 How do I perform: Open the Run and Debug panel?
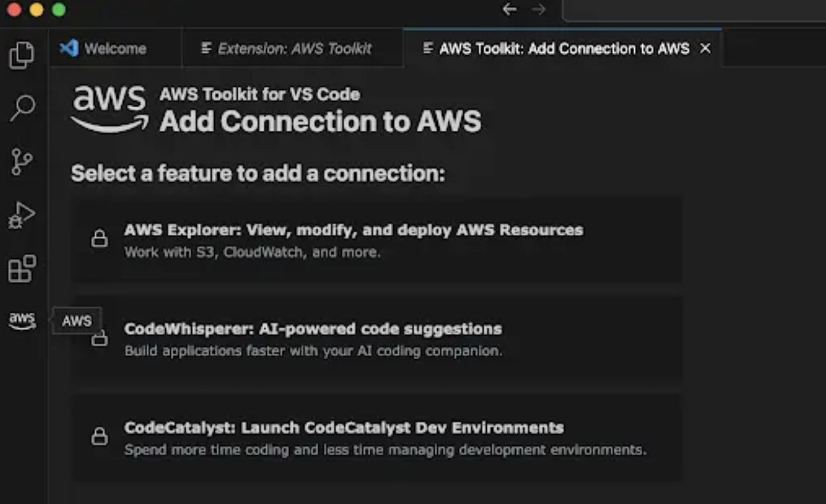click(23, 215)
